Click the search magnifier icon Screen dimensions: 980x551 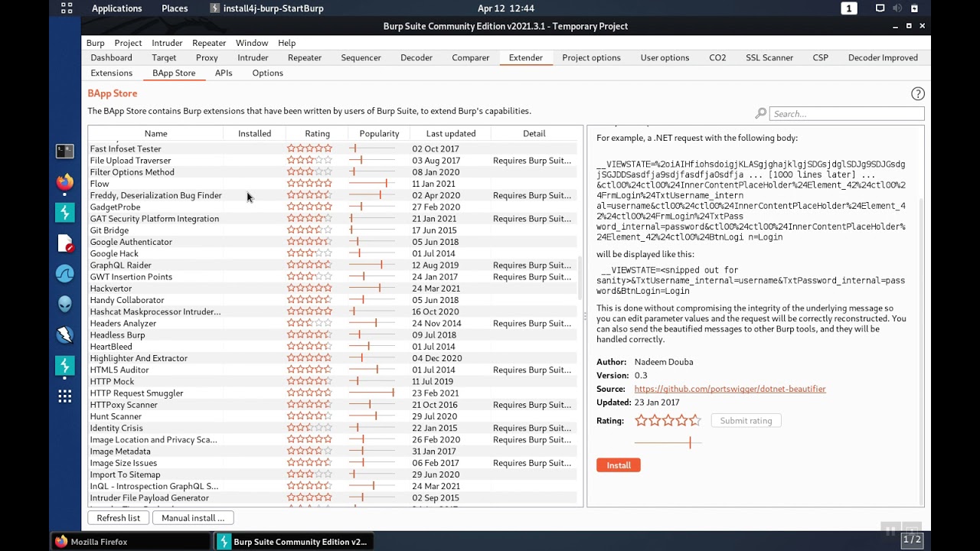click(760, 113)
